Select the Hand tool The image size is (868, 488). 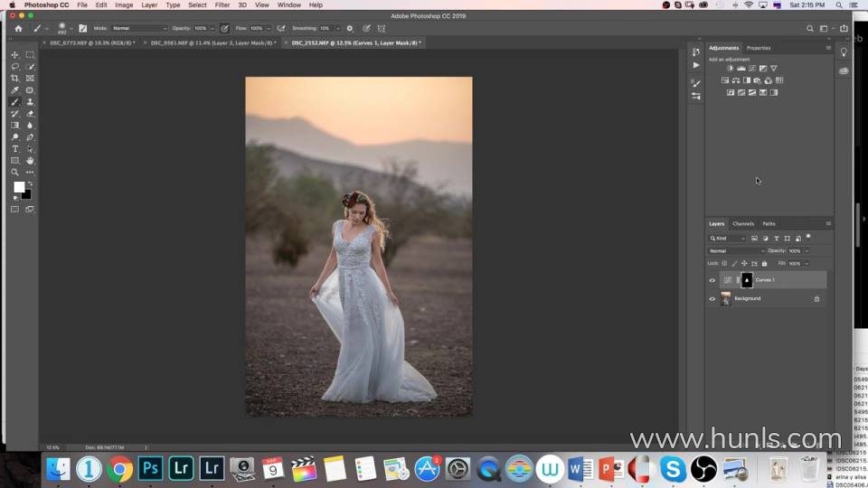(x=30, y=161)
